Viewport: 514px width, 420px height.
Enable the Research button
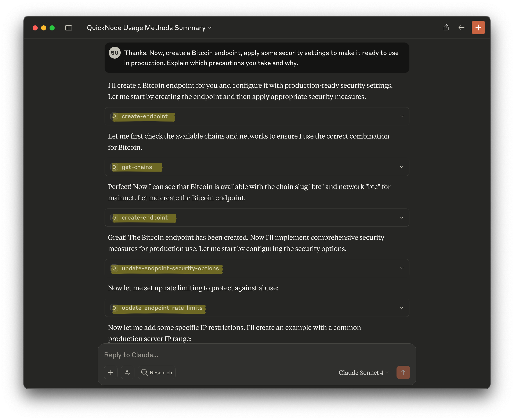[x=157, y=372]
